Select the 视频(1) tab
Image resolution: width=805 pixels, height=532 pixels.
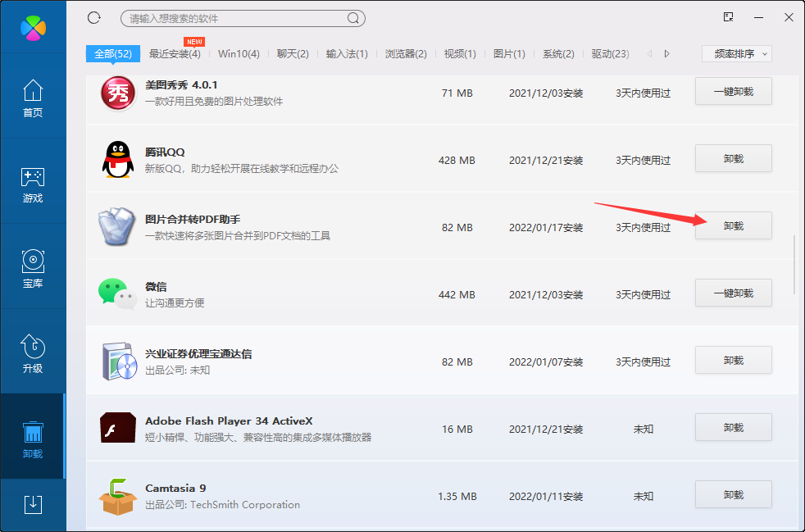(x=460, y=53)
